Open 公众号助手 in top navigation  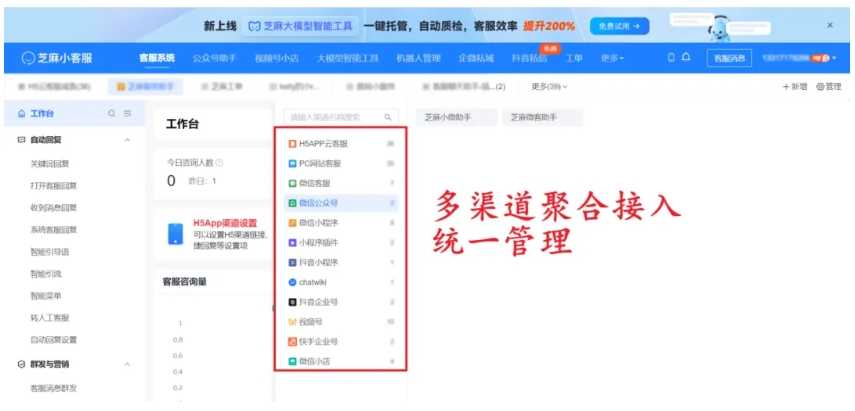214,58
